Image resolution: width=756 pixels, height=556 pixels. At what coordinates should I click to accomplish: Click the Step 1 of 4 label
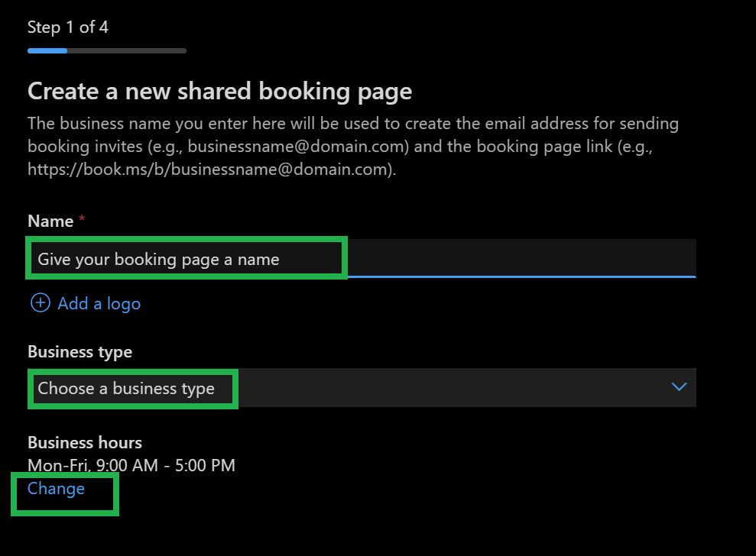click(68, 27)
